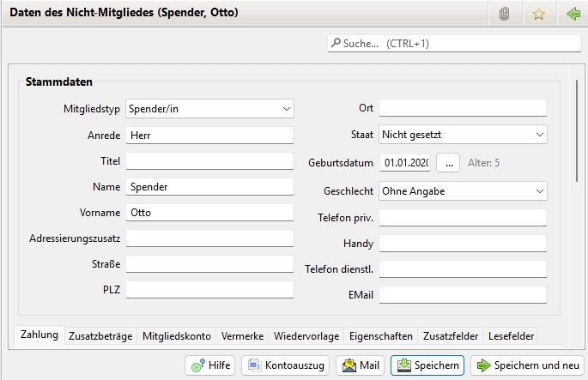Focus the Straße text field
Image resolution: width=588 pixels, height=380 pixels.
(x=209, y=264)
